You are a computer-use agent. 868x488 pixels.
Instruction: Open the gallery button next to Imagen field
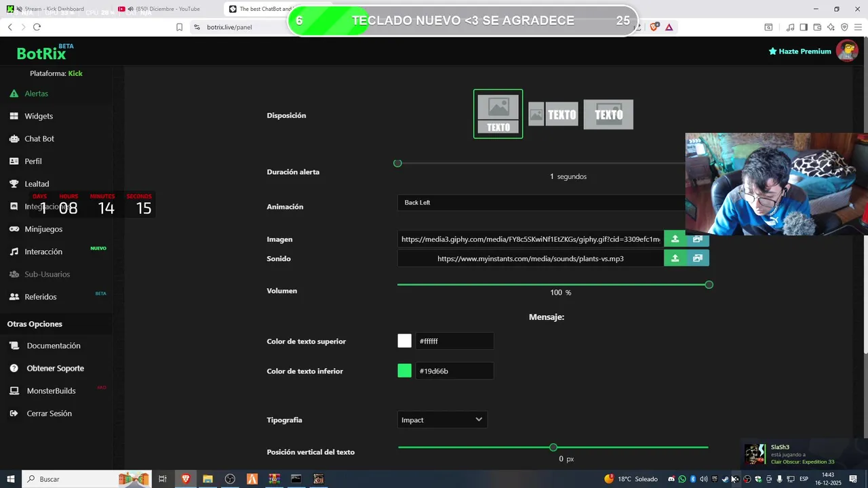697,239
